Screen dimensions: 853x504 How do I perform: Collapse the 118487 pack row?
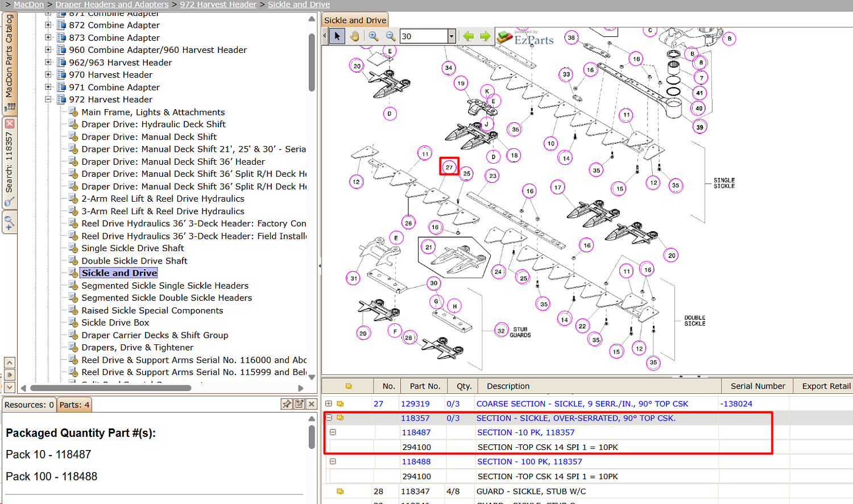point(333,432)
